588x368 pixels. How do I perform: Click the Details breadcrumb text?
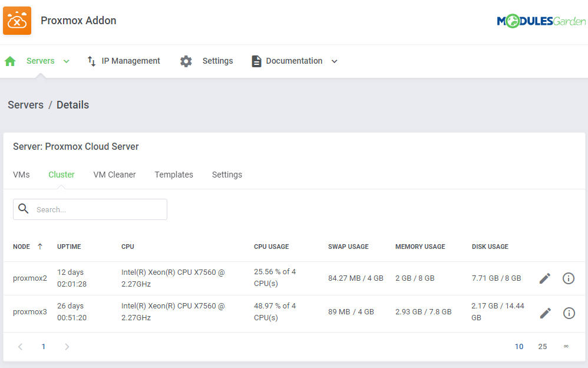point(72,105)
